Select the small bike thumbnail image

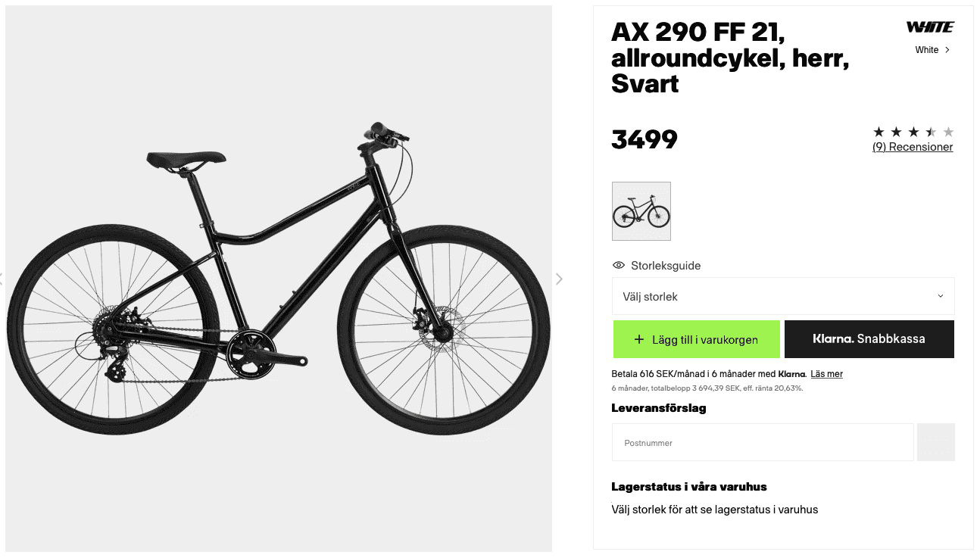[641, 211]
